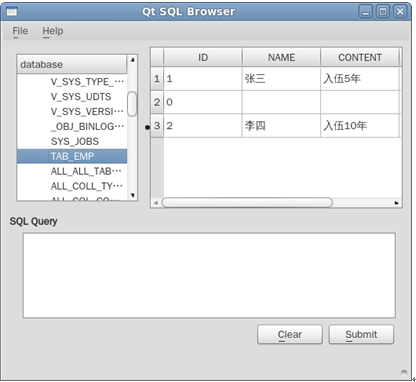Screen dimensions: 416x382
Task: Click the CONTENT cell 入伍5年
Action: (x=360, y=79)
